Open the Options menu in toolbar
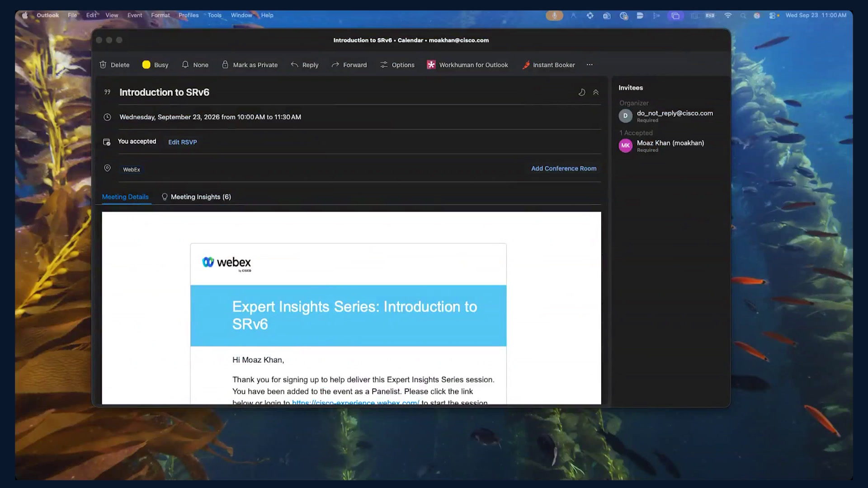This screenshot has width=868, height=488. click(x=397, y=65)
